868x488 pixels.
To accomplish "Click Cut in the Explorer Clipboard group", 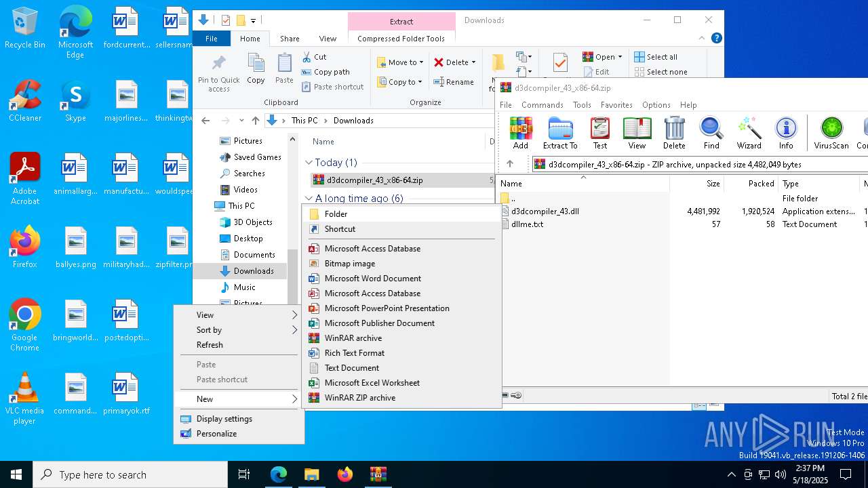I will pyautogui.click(x=314, y=57).
